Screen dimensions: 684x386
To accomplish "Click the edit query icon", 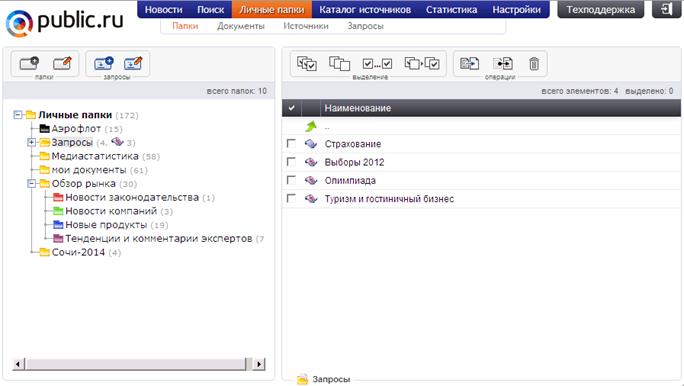I will (133, 63).
